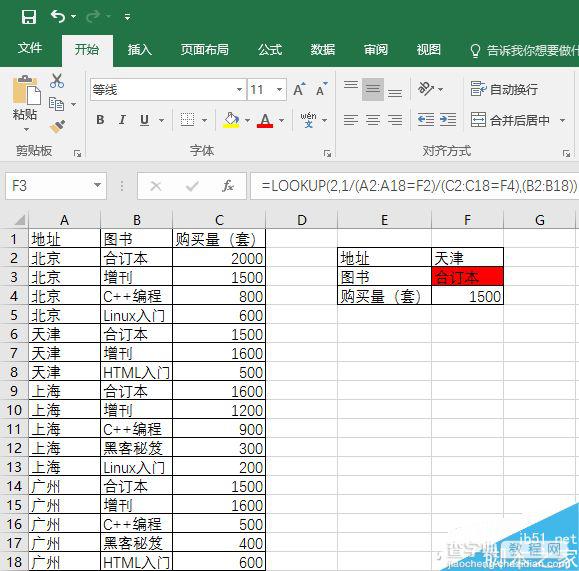Image resolution: width=579 pixels, height=571 pixels.
Task: Click the Redo arrow icon
Action: [93, 16]
